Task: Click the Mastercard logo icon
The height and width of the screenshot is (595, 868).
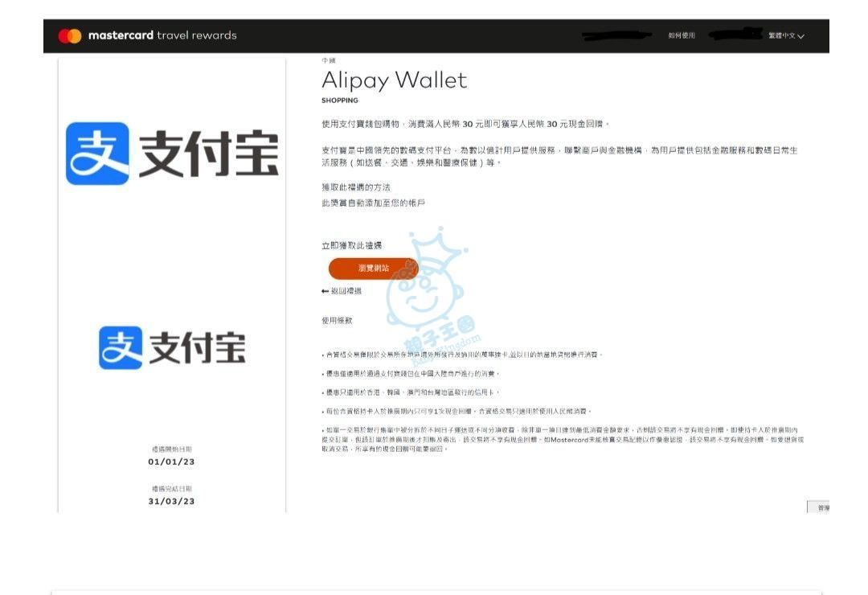Action: (x=70, y=36)
